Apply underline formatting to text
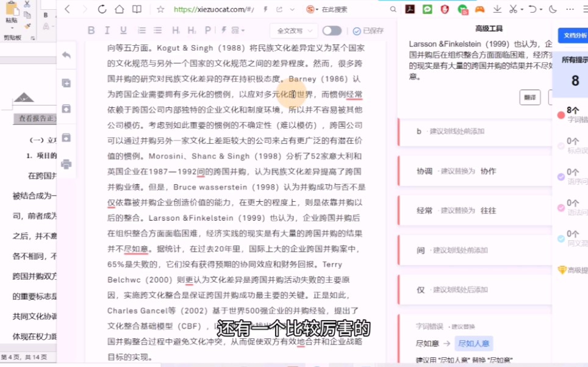This screenshot has width=588, height=367. (x=123, y=30)
